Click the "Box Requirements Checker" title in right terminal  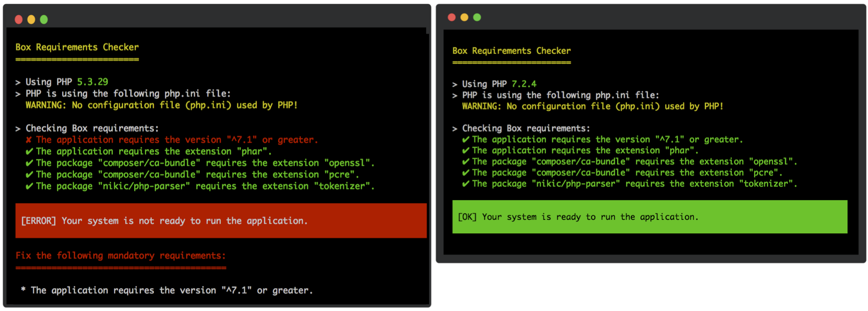tap(512, 51)
